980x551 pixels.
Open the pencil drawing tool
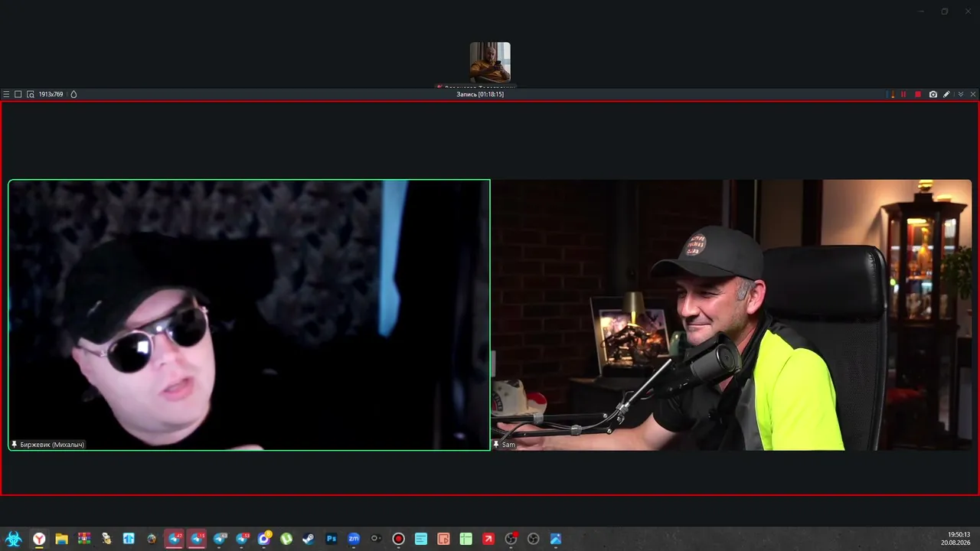(946, 94)
